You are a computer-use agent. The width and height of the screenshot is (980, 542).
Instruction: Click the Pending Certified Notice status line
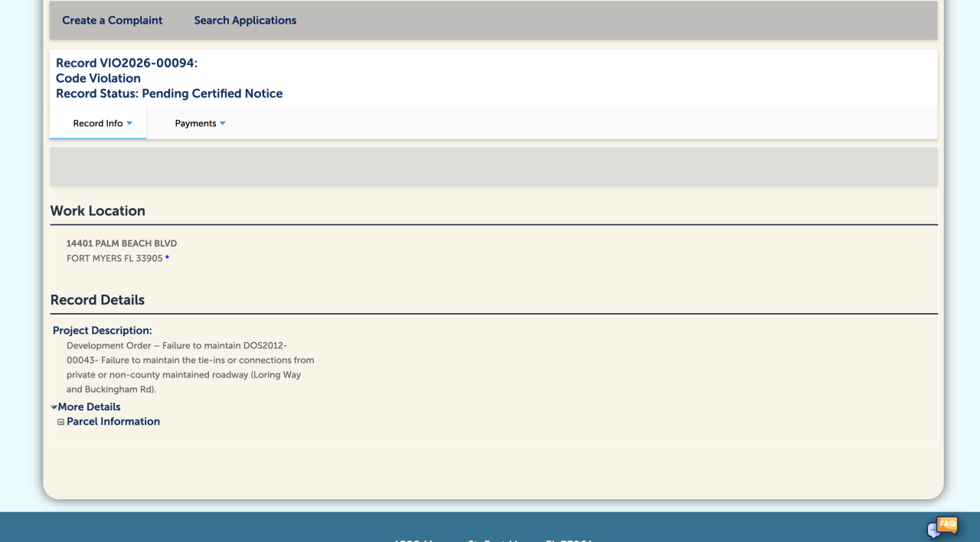tap(169, 93)
